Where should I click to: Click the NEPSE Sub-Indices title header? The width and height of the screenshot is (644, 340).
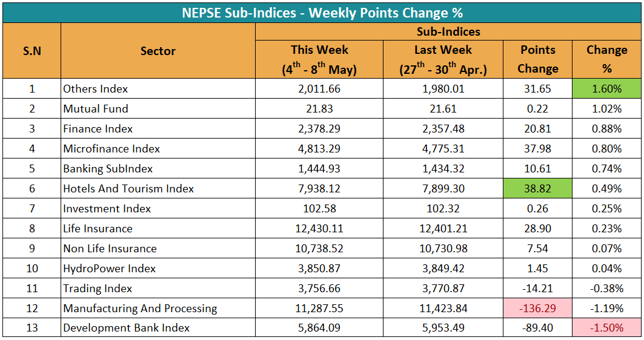pos(322,13)
